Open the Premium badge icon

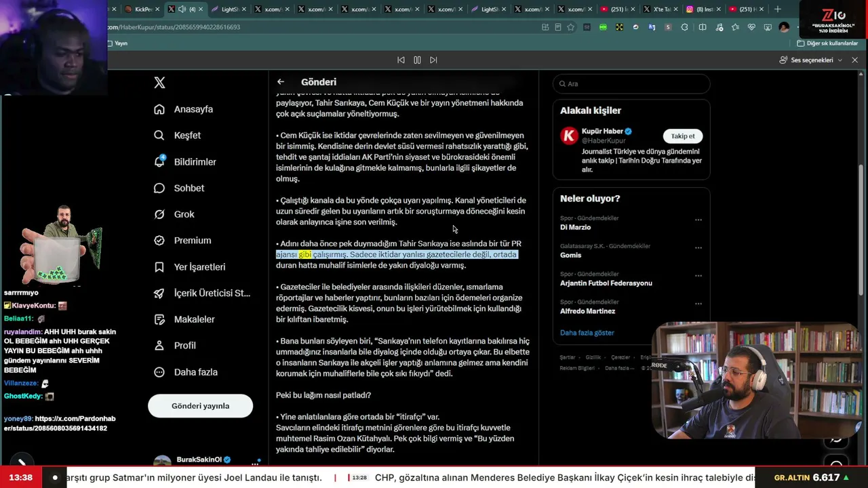point(159,241)
